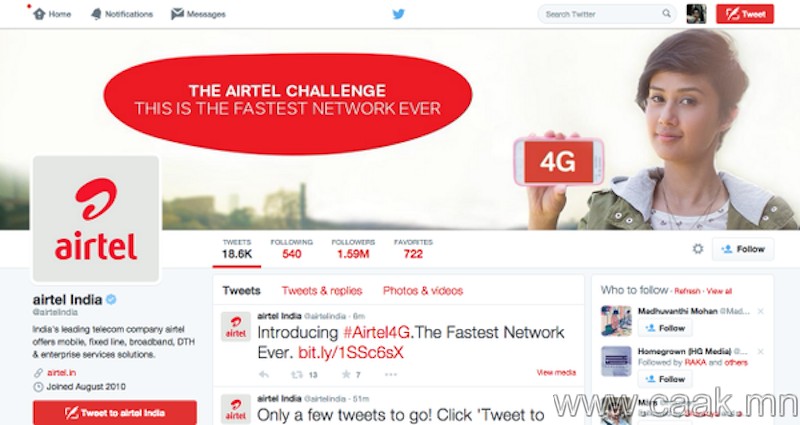The width and height of the screenshot is (800, 425).
Task: Open Notifications bell
Action: [x=96, y=14]
